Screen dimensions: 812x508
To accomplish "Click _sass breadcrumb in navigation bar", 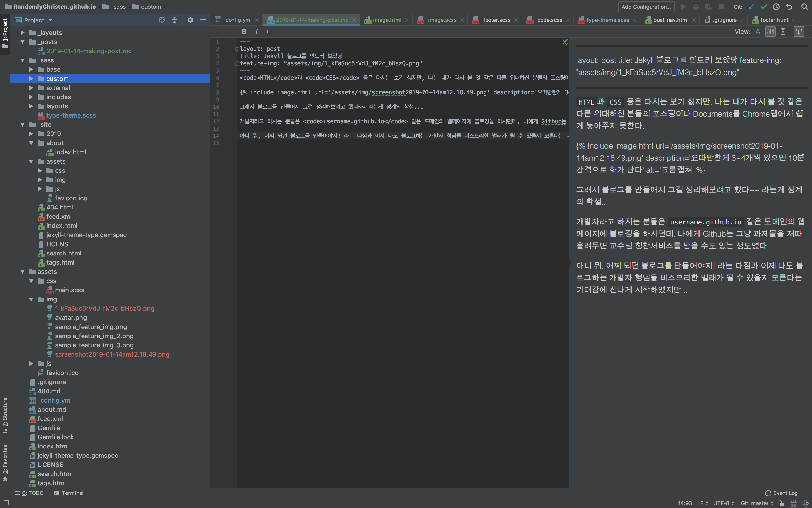I will 114,7.
